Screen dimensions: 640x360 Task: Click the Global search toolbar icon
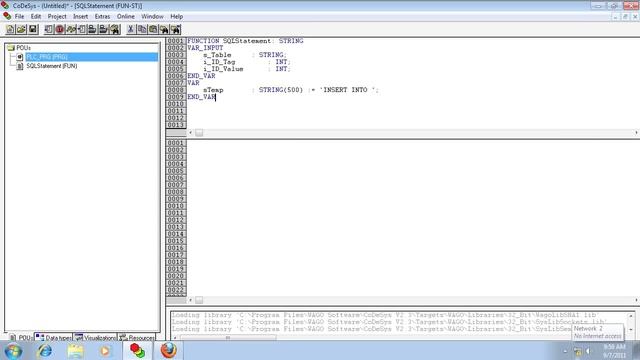pos(115,29)
